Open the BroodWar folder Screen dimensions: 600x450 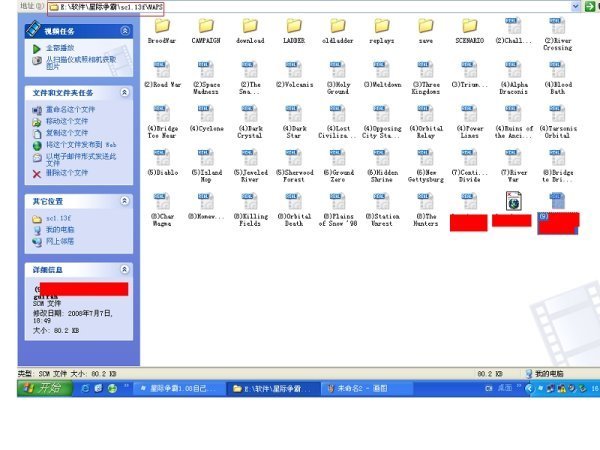point(162,31)
